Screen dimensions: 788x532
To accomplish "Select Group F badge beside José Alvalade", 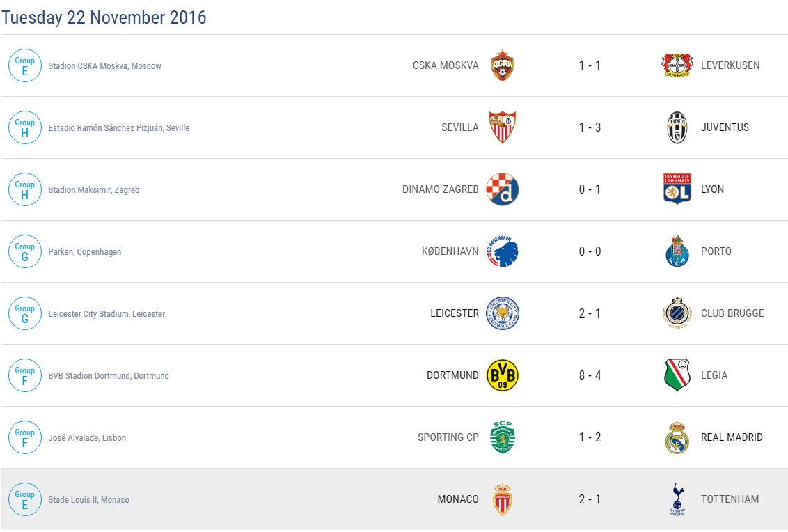I will click(25, 437).
